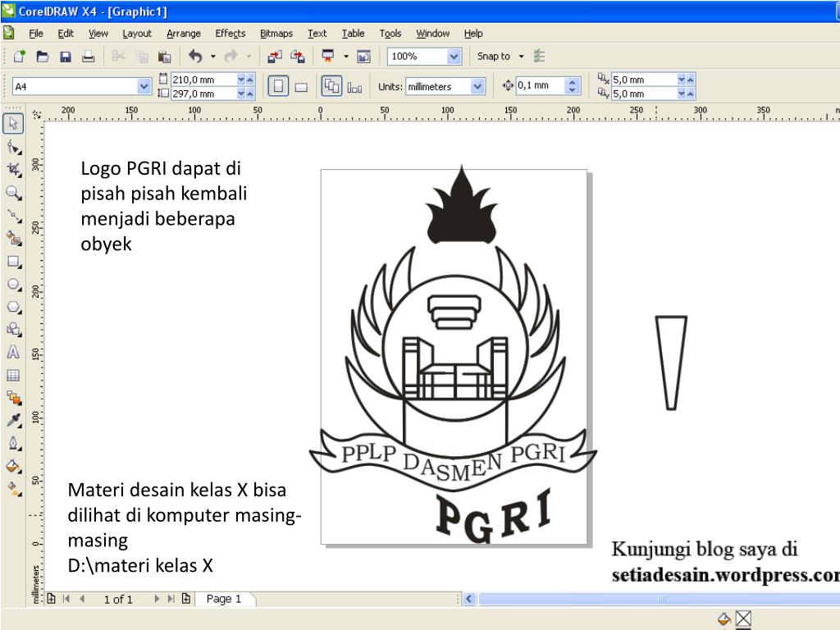Select the Zoom tool
This screenshot has width=840, height=630.
[13, 193]
